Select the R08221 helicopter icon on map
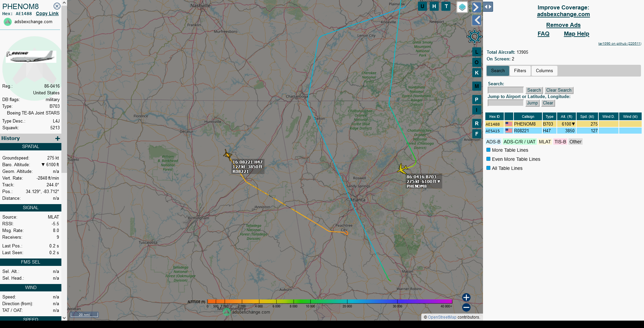The width and height of the screenshot is (644, 328). coord(228,155)
